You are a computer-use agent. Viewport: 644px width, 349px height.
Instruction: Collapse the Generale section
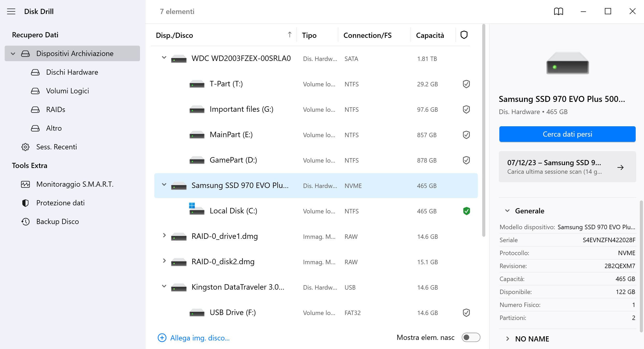(x=507, y=211)
